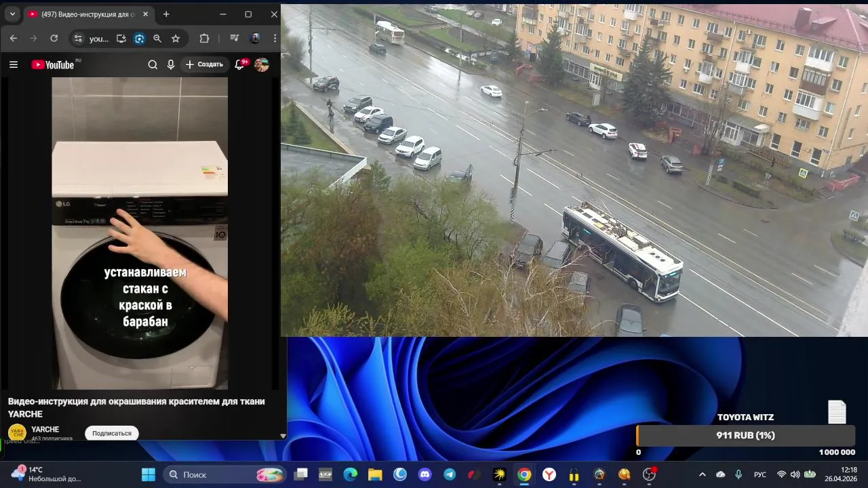
Task: Open Chrome profile avatar
Action: tap(255, 39)
